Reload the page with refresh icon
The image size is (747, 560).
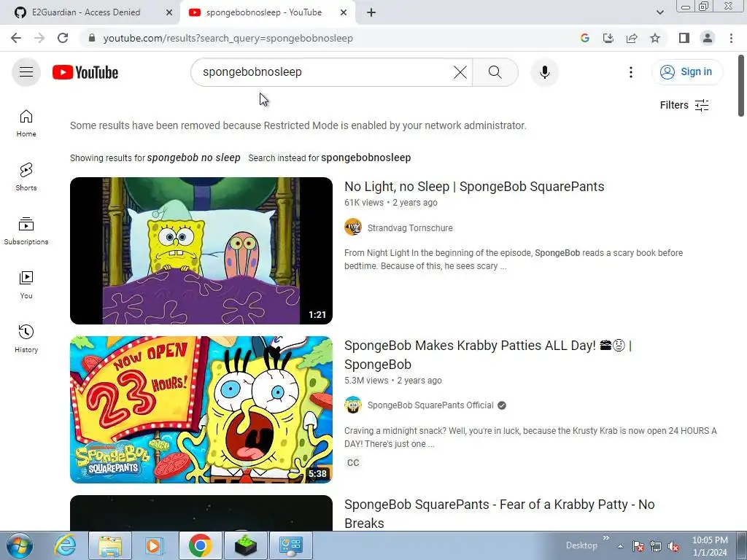(63, 38)
